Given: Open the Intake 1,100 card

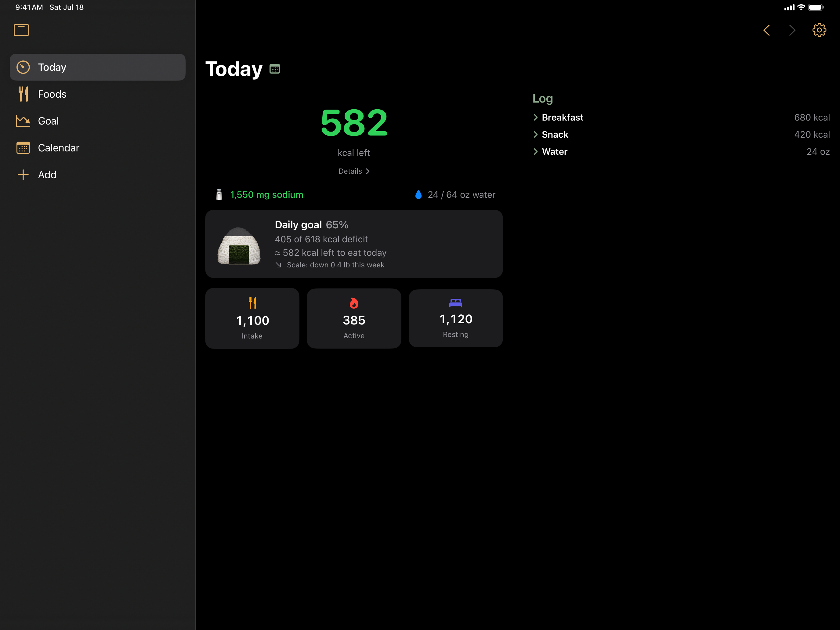Looking at the screenshot, I should 252,318.
